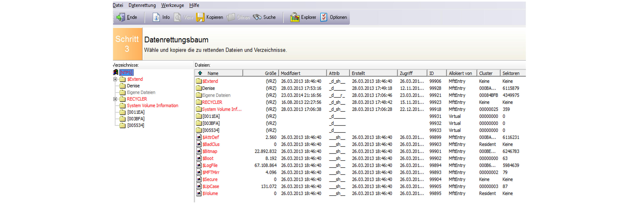The height and width of the screenshot is (207, 644).
Task: Click the NTFS root drive icon
Action: tap(115, 72)
